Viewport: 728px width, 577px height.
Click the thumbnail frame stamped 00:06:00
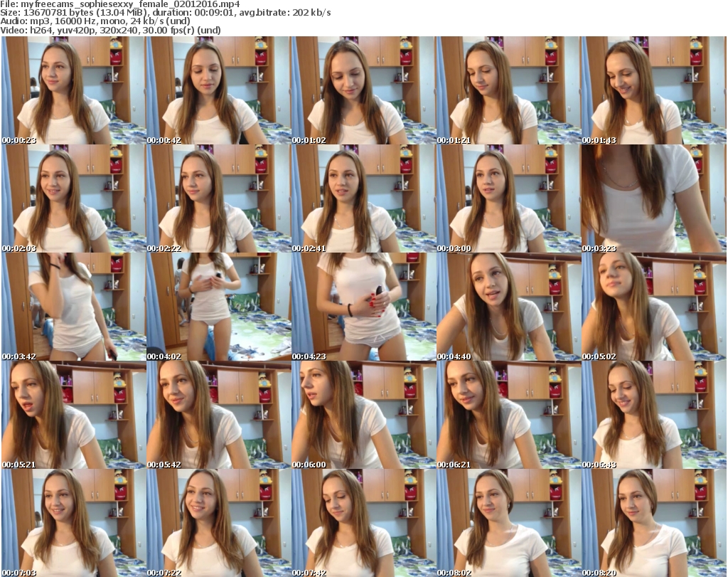[x=363, y=415]
